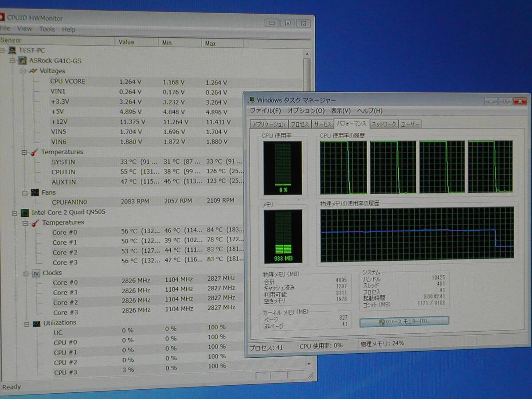Click the ASRock motherboard chip icon
Viewport: 532px width, 399px height.
click(22, 61)
